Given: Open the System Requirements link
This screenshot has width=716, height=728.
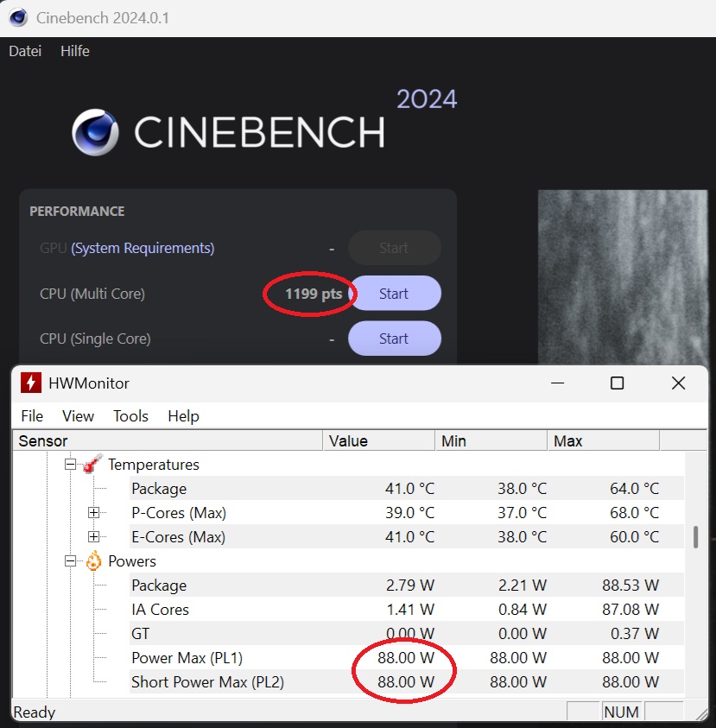Looking at the screenshot, I should tap(143, 248).
